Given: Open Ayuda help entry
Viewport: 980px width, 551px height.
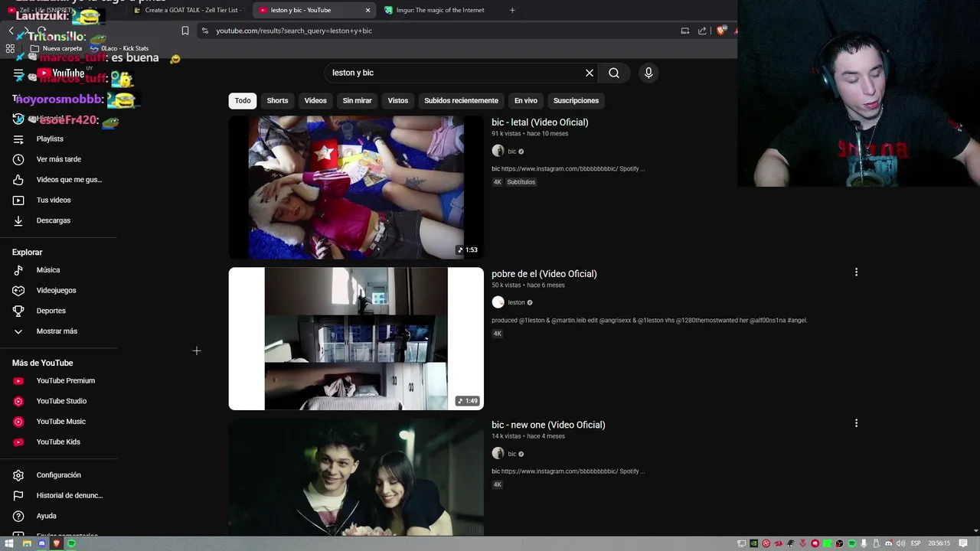Looking at the screenshot, I should coord(58,516).
